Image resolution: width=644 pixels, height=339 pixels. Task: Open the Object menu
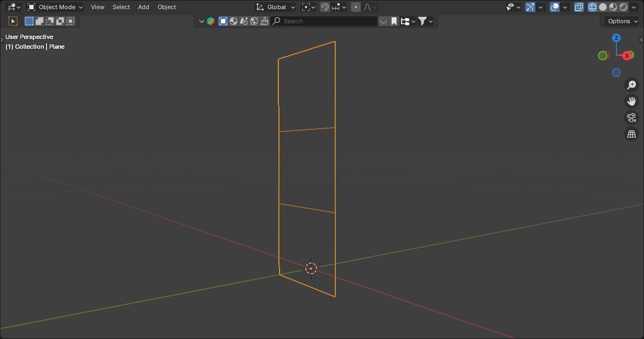(166, 7)
